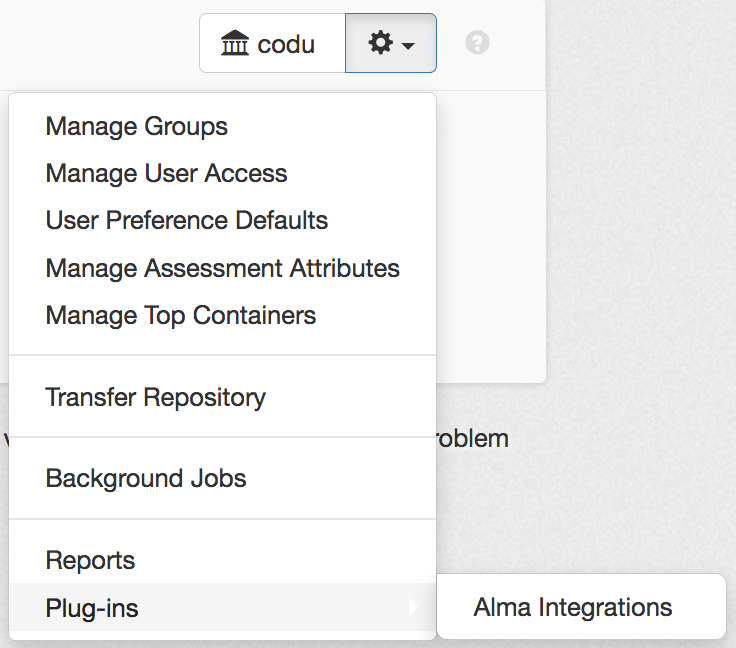The image size is (736, 648).
Task: Click the gray background beneath Alma Integrations
Action: pyautogui.click(x=600, y=643)
